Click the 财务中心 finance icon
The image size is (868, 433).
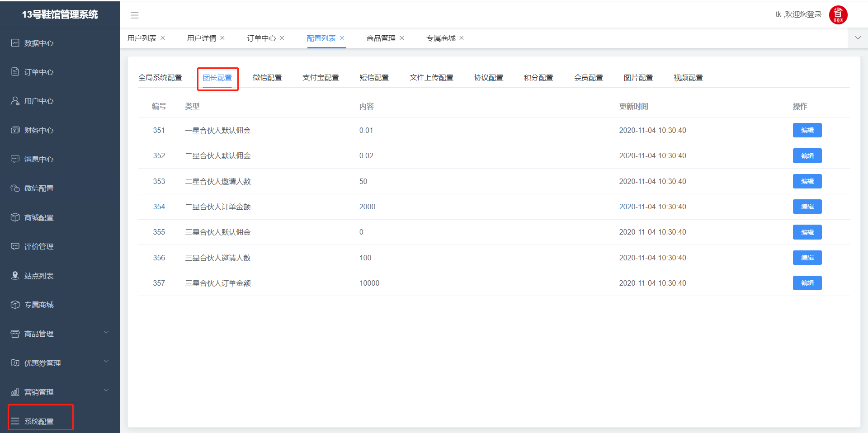point(15,130)
